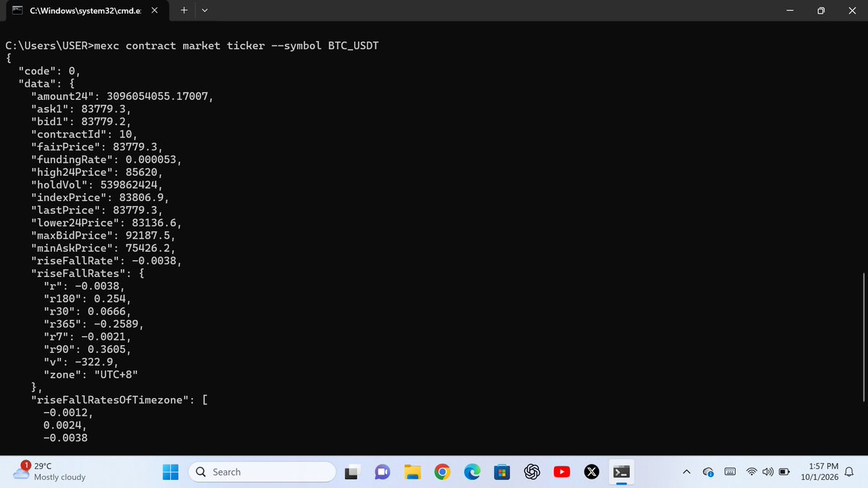
Task: Click the "amount24" value line
Action: 122,96
